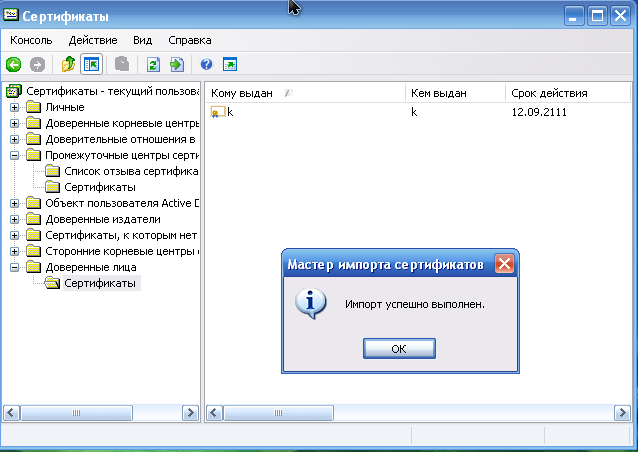Click the grayed Copy toolbar icon
The image size is (638, 452).
click(x=122, y=64)
